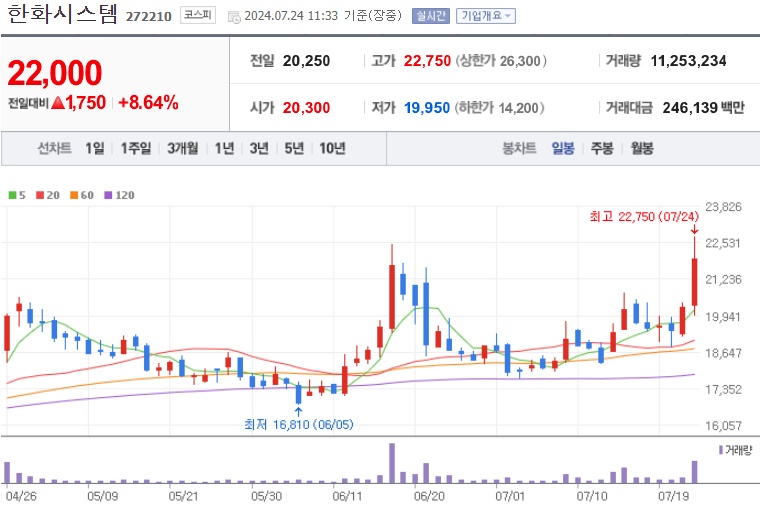The image size is (760, 510).
Task: Select the 1일 line chart period
Action: tap(95, 148)
